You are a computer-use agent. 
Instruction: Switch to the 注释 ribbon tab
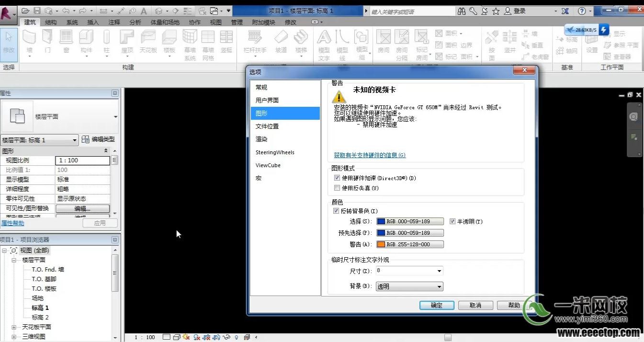pos(114,22)
